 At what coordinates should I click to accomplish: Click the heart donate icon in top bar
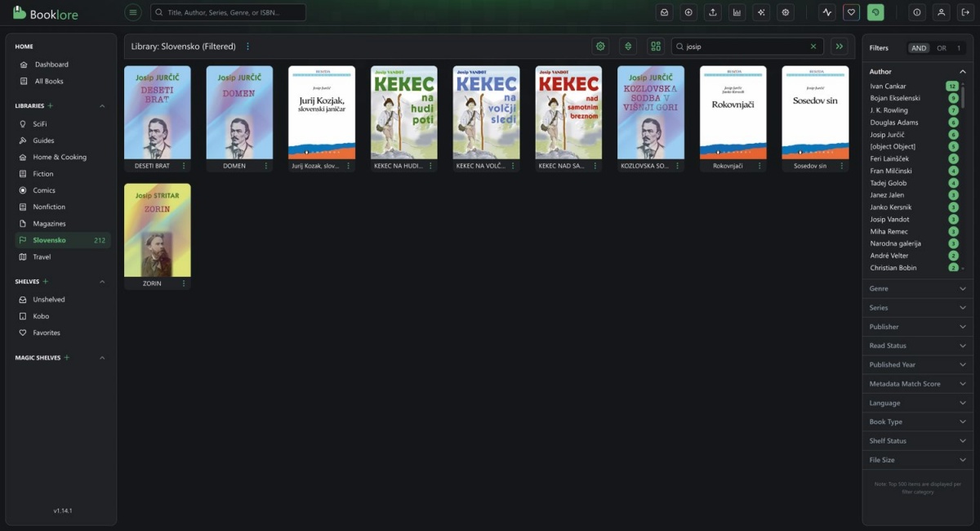tap(852, 12)
